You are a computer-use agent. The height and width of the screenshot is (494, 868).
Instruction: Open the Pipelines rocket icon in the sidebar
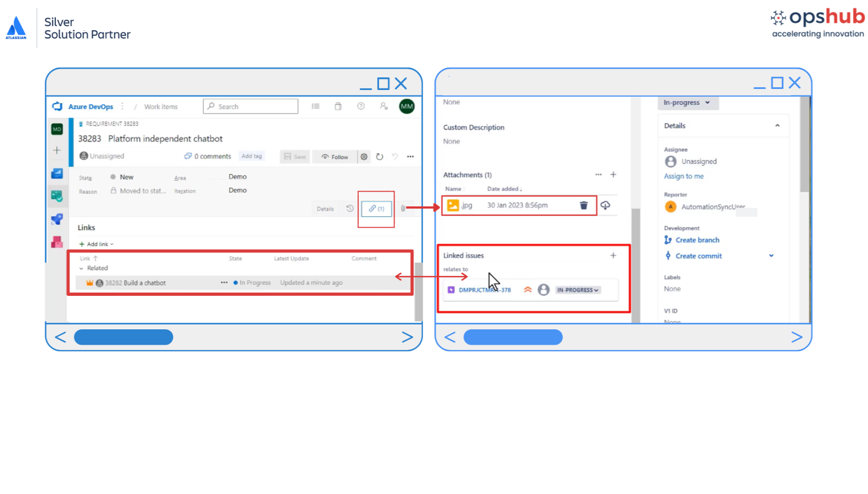[x=57, y=219]
